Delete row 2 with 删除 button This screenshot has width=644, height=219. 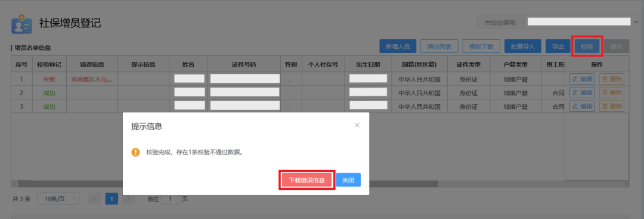pyautogui.click(x=612, y=93)
